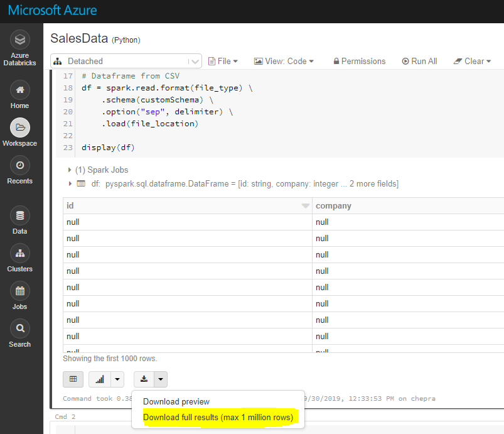Open the Workspace folder icon

point(20,127)
